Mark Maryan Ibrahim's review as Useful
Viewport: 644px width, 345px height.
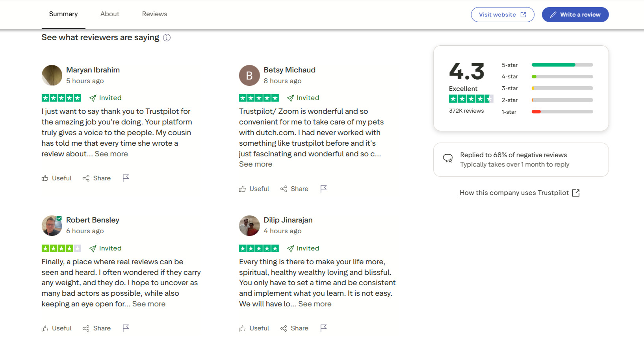(57, 178)
